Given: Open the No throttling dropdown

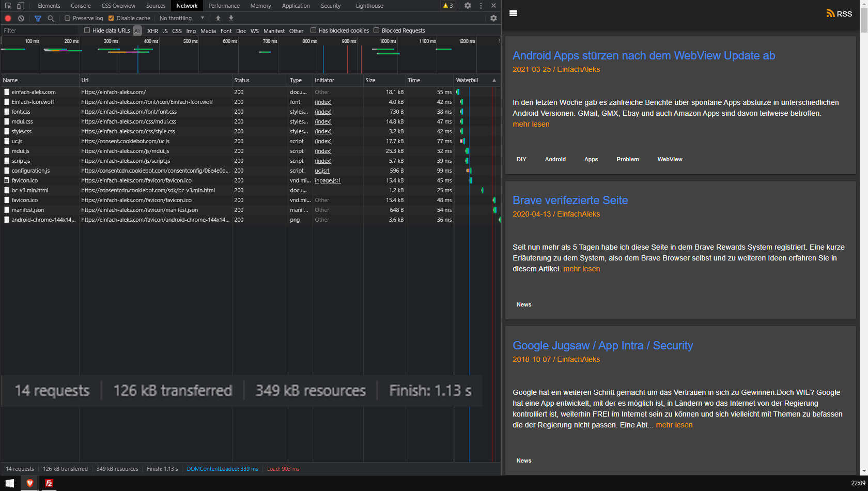Looking at the screenshot, I should pyautogui.click(x=182, y=18).
